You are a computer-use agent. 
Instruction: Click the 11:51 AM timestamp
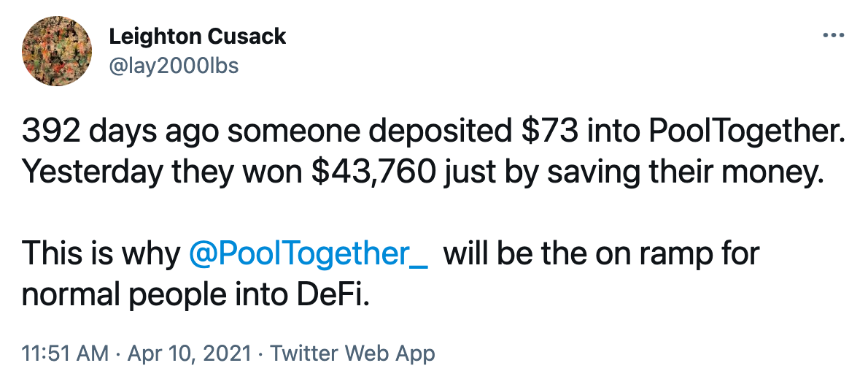pos(65,353)
